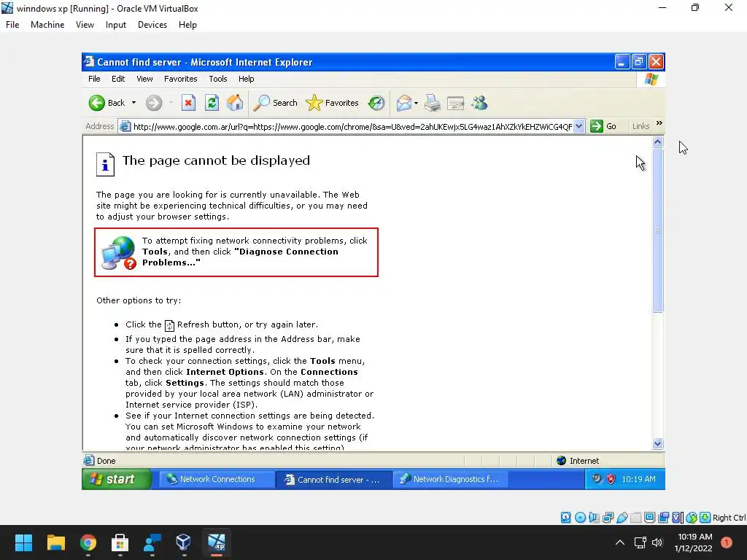Click the green Go button
Screen dimensions: 747x560
coord(603,127)
